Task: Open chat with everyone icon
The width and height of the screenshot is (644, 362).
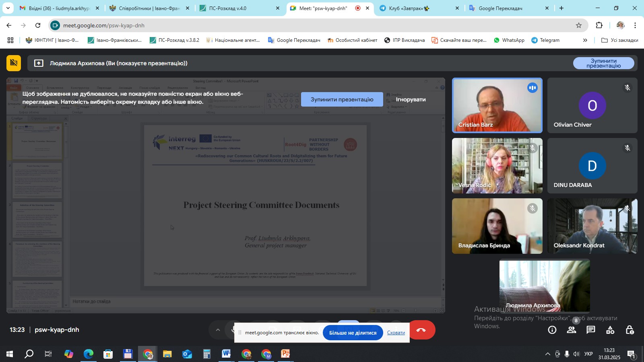Action: pos(590,330)
